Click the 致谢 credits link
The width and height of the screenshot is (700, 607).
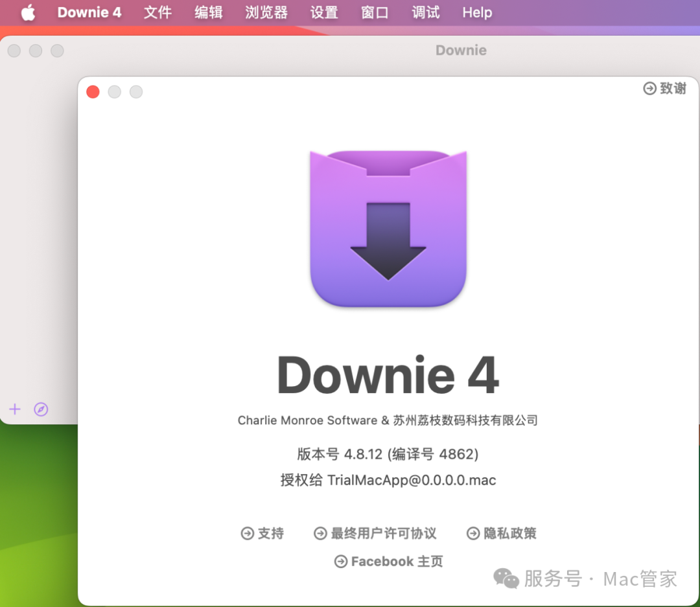click(x=665, y=88)
